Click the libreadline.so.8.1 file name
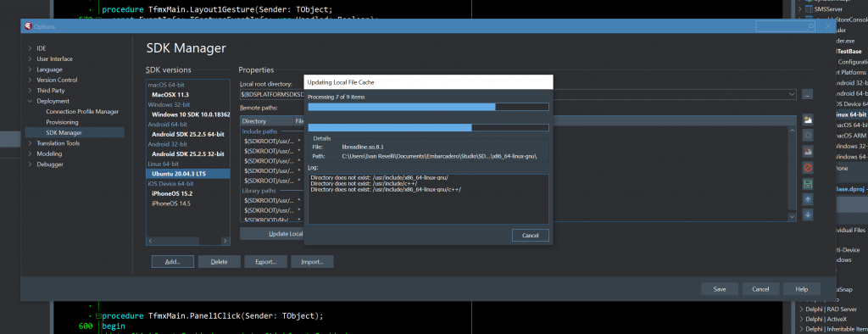The image size is (868, 334). [363, 148]
